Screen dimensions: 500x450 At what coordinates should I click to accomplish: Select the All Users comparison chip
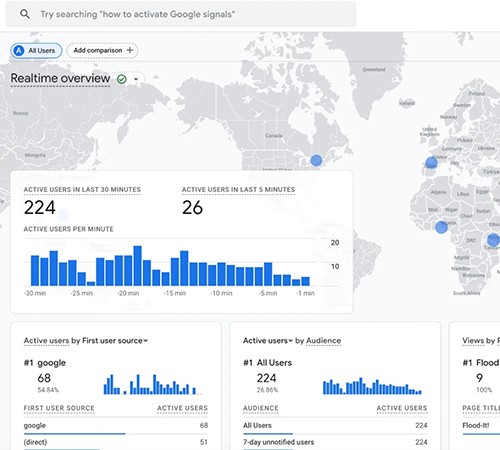pyautogui.click(x=36, y=51)
